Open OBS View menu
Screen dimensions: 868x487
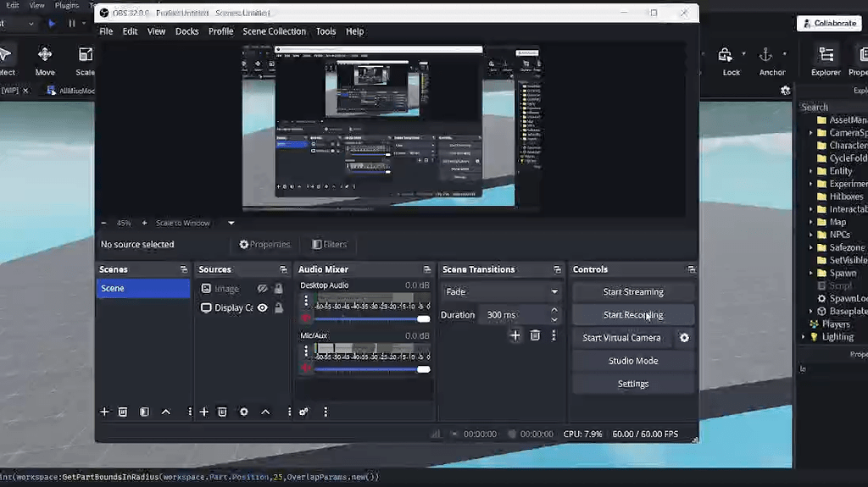[x=156, y=31]
